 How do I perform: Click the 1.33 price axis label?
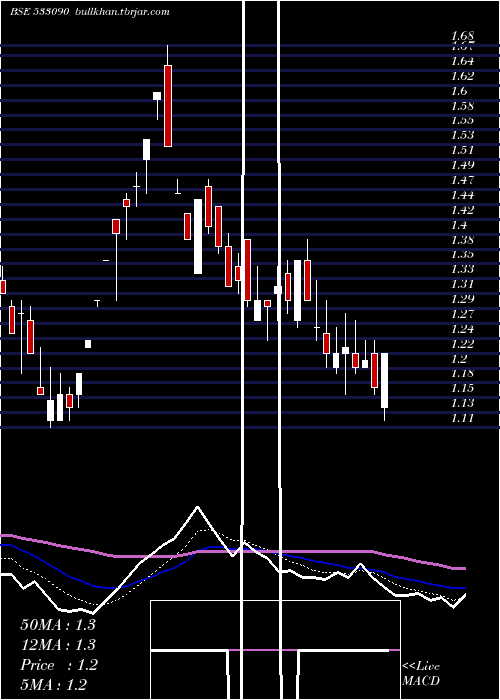coord(462,269)
